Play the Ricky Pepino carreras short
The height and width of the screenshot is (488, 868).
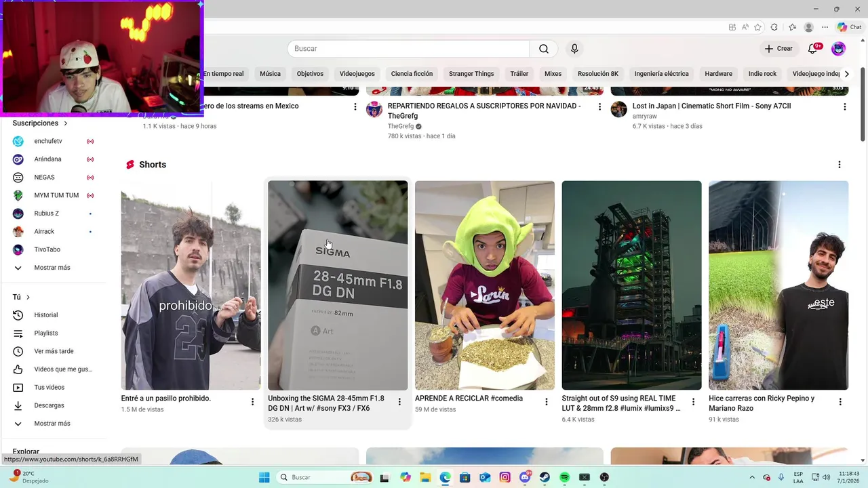[778, 285]
